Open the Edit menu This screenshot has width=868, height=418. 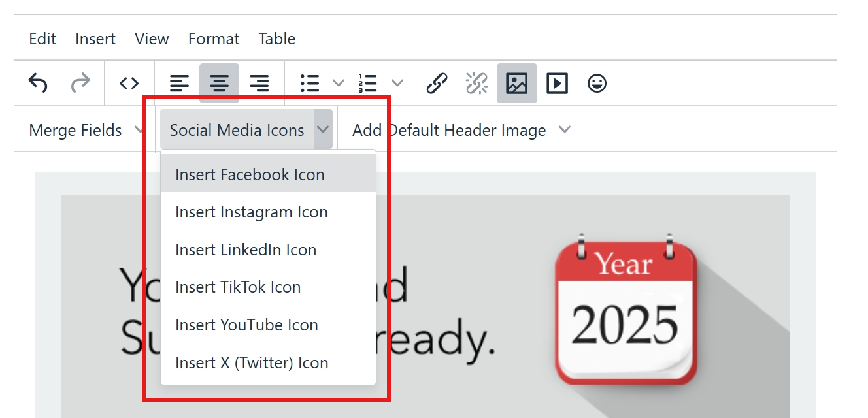[42, 39]
